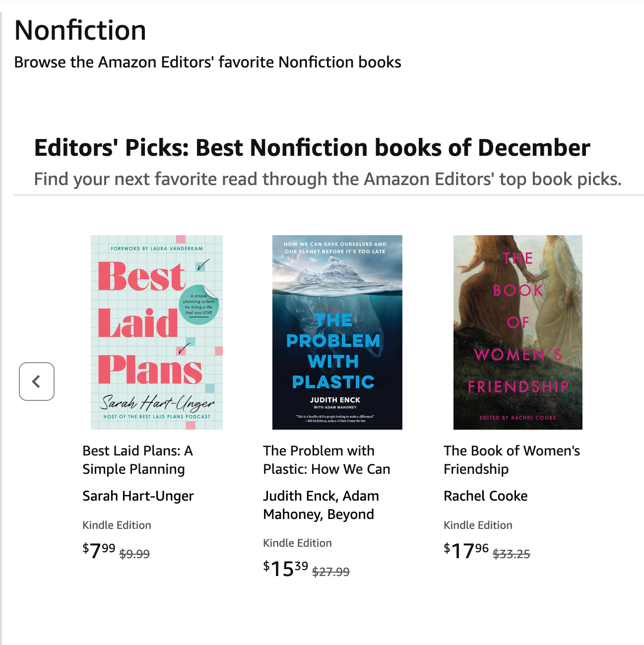
Task: Select The Book of Women's Friendship cover
Action: [518, 332]
